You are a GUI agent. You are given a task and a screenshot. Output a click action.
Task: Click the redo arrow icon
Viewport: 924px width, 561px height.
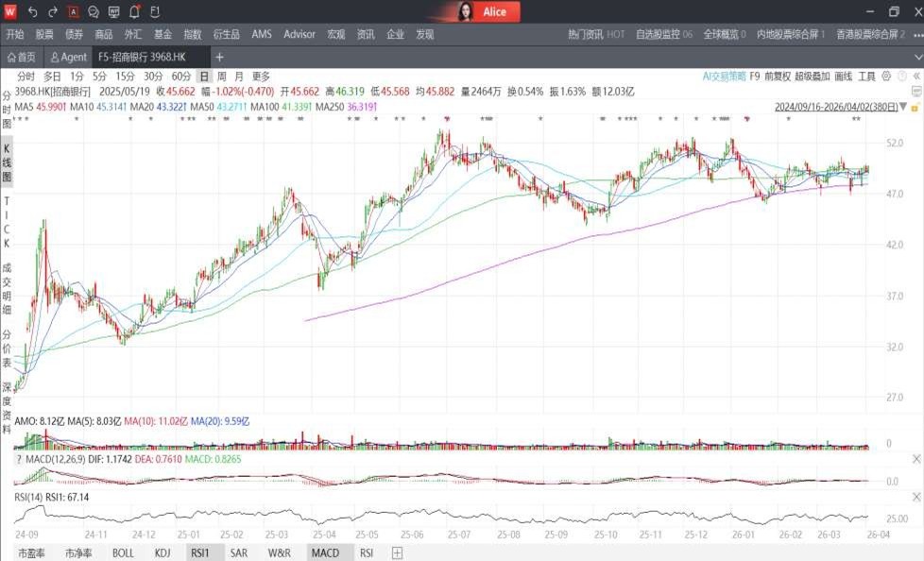pyautogui.click(x=53, y=11)
